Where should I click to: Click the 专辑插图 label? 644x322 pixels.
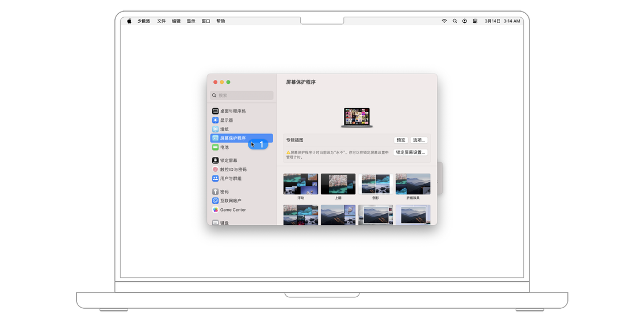tap(294, 140)
